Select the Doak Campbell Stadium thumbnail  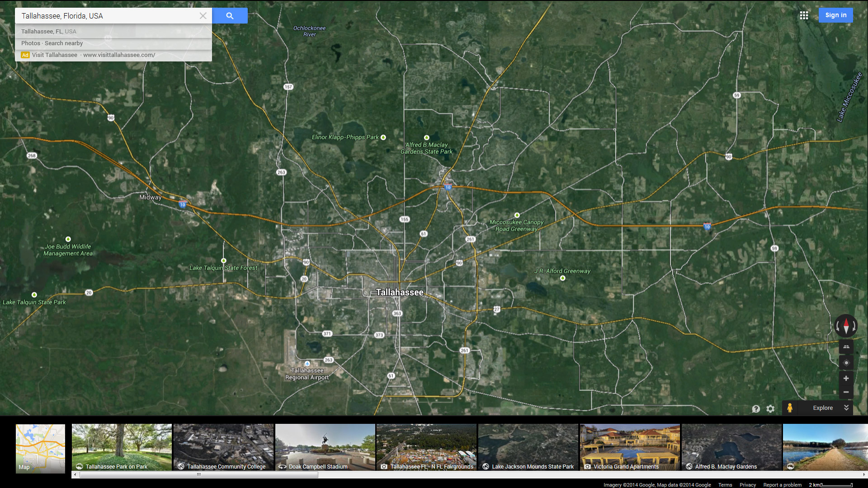325,447
